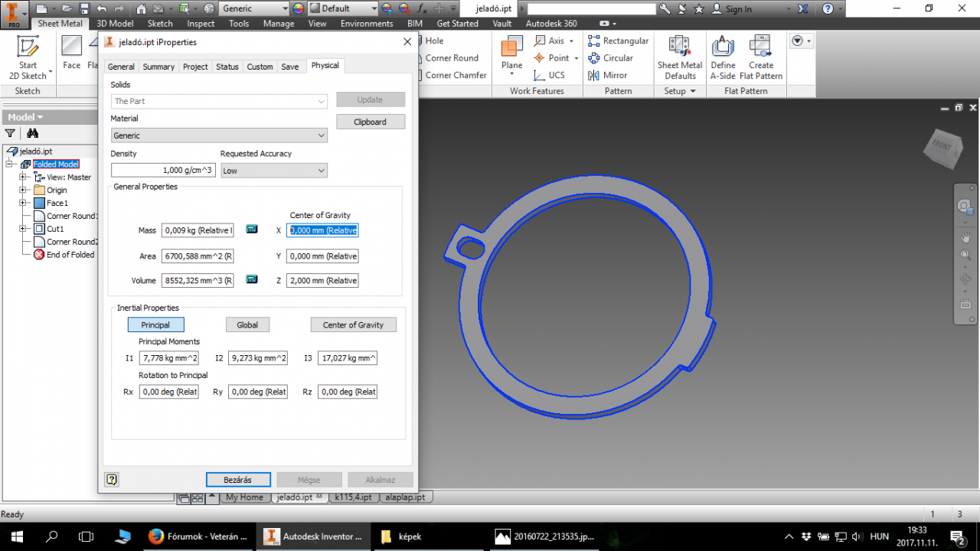Click the ViewCube in the viewport
Viewport: 980px width, 551px height.
[x=944, y=148]
